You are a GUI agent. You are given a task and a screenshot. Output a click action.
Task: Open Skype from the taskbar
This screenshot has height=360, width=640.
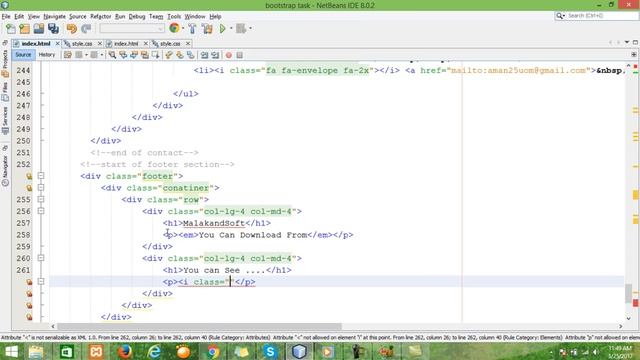click(270, 351)
